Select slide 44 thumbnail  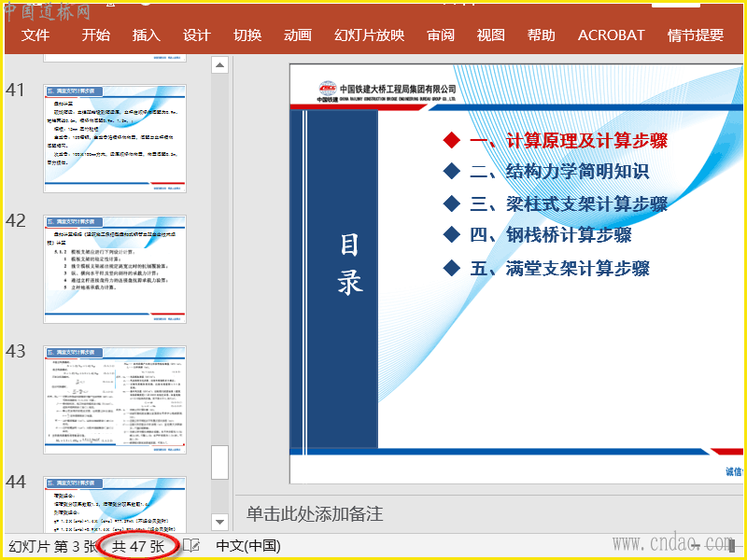click(x=115, y=504)
